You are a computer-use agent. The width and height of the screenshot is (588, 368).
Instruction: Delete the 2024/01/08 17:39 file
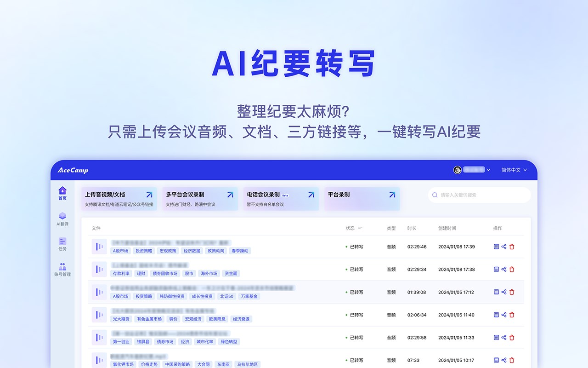pos(512,247)
